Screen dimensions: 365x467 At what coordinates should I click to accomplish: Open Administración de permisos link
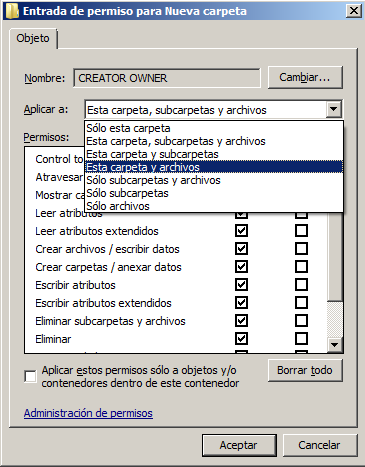point(88,413)
